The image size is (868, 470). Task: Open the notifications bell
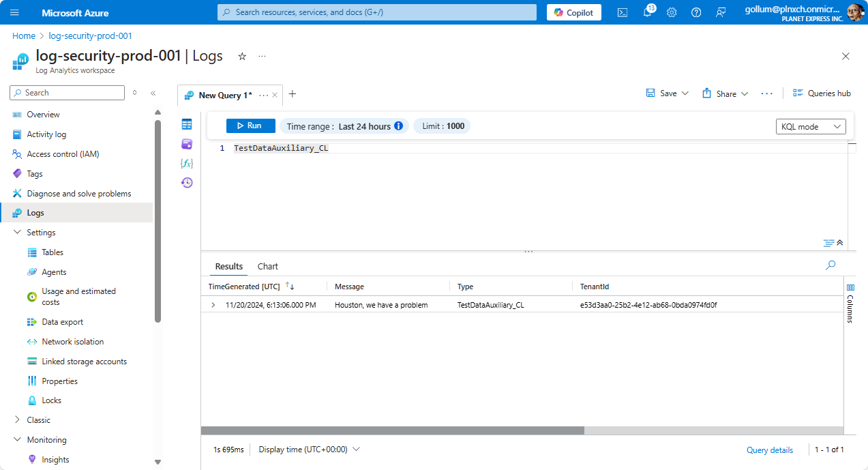point(646,12)
